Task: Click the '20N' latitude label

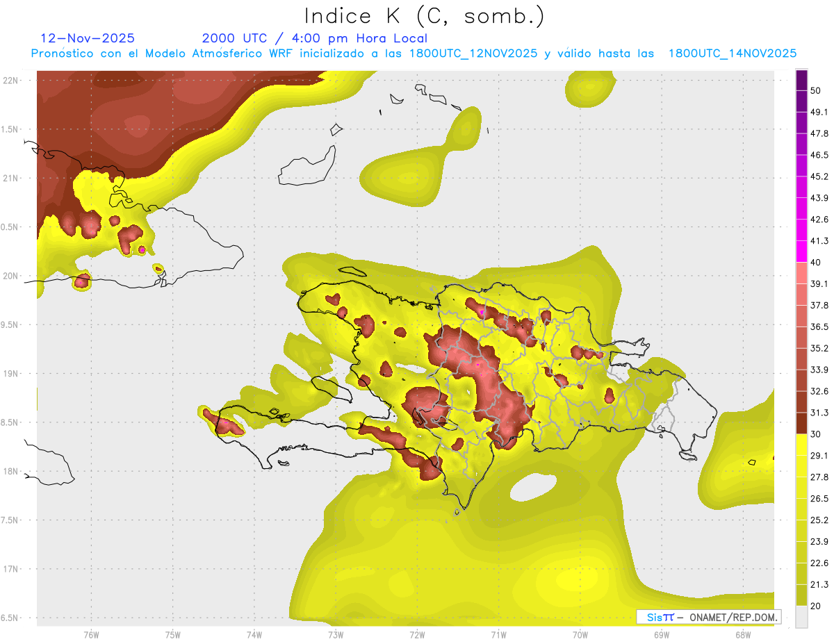Action: tap(10, 276)
